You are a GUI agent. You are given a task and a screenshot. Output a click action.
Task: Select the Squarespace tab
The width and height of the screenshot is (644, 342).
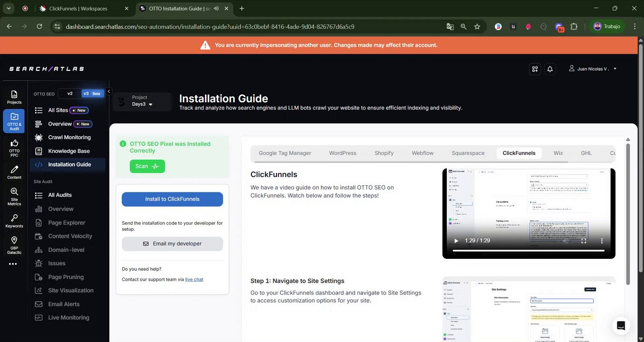pyautogui.click(x=468, y=153)
